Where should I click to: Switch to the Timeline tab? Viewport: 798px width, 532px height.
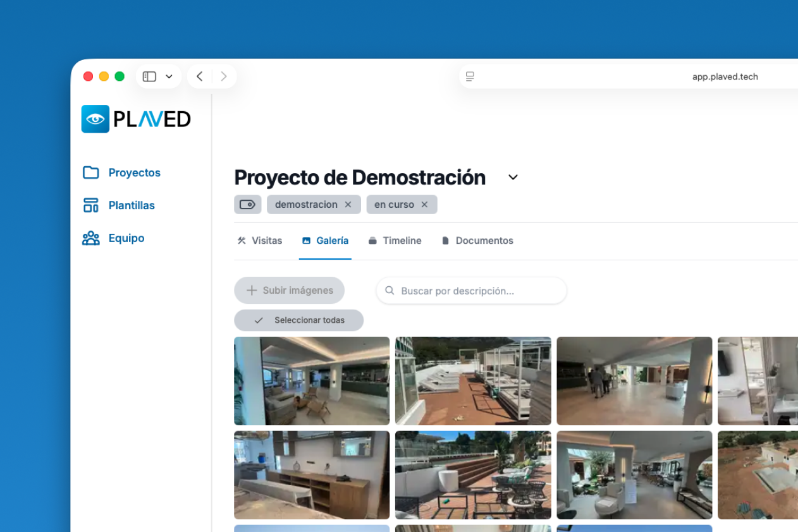click(x=395, y=241)
